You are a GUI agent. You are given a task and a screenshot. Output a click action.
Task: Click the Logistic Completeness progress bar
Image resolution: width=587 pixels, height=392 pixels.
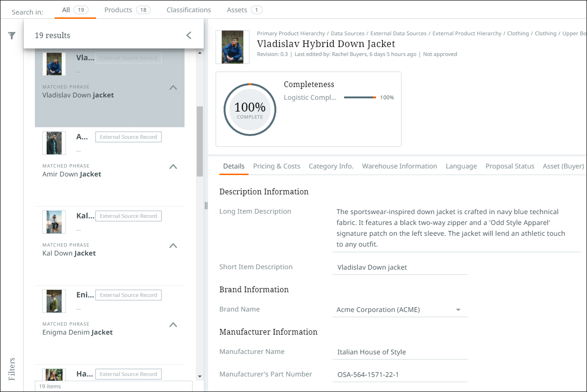coord(360,97)
